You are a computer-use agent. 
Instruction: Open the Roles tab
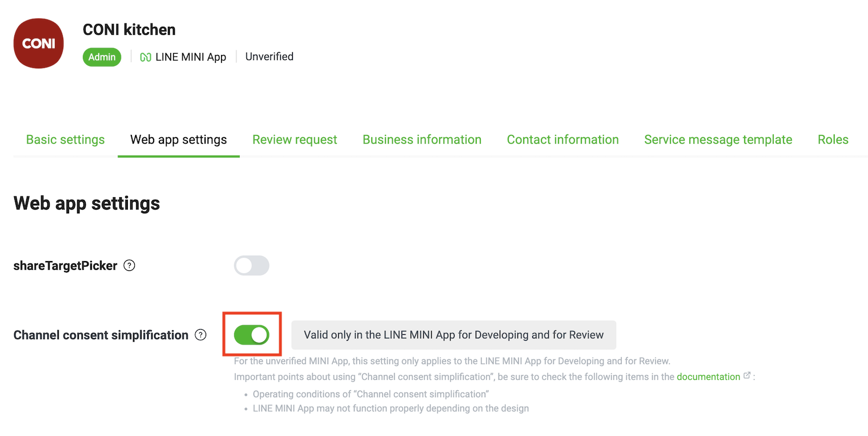coord(833,140)
